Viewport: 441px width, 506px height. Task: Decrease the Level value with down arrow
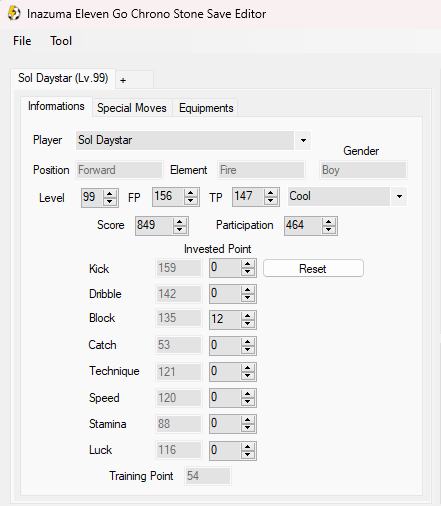tap(110, 201)
